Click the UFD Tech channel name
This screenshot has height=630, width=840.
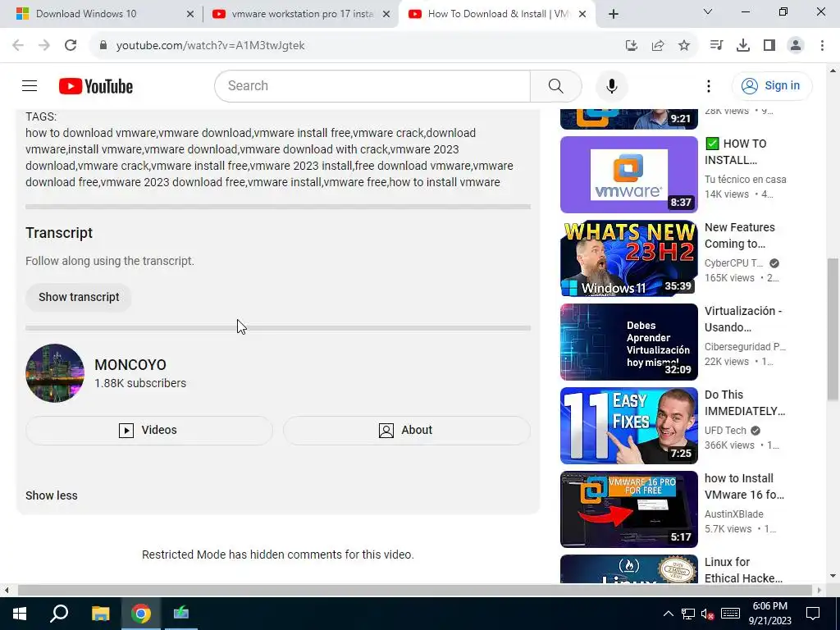725,430
